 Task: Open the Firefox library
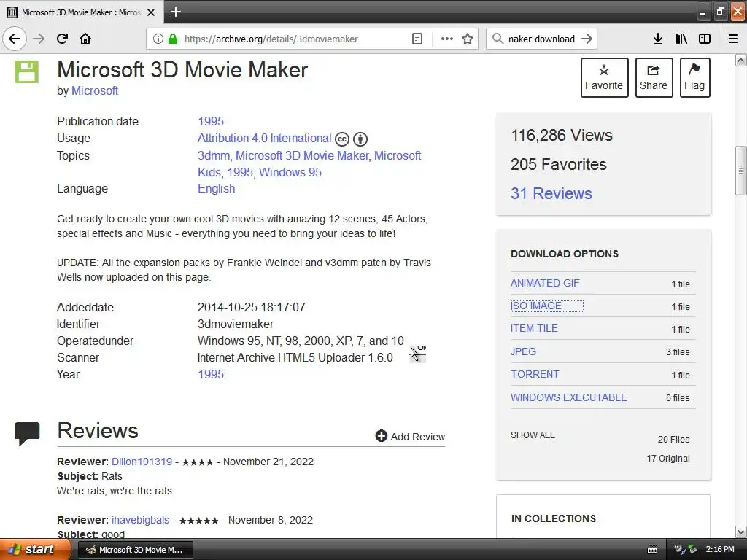click(x=681, y=39)
